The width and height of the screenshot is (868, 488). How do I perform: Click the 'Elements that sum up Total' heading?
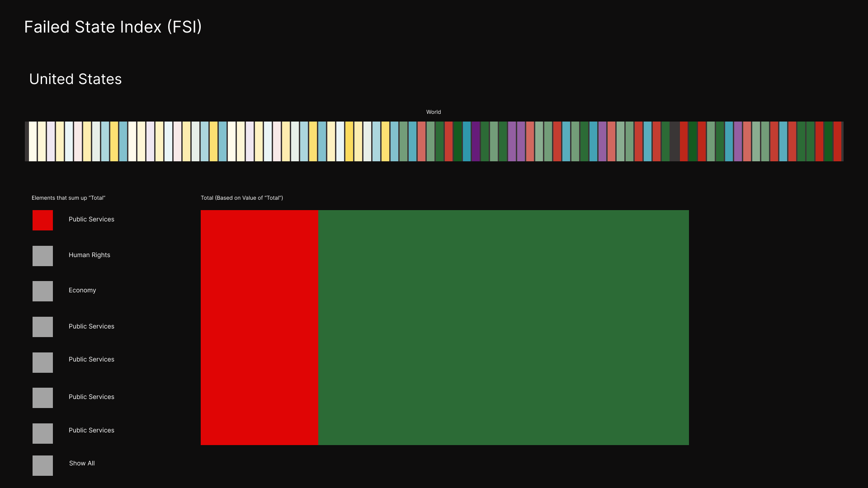click(68, 198)
